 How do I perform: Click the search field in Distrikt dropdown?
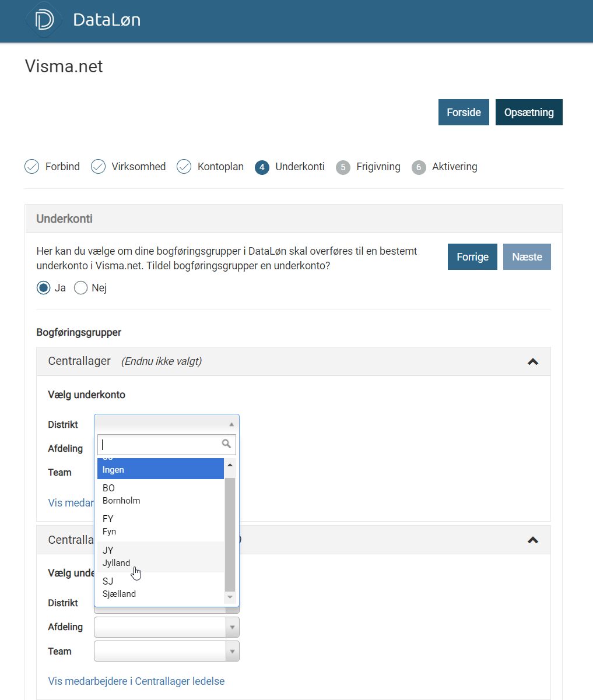click(159, 445)
